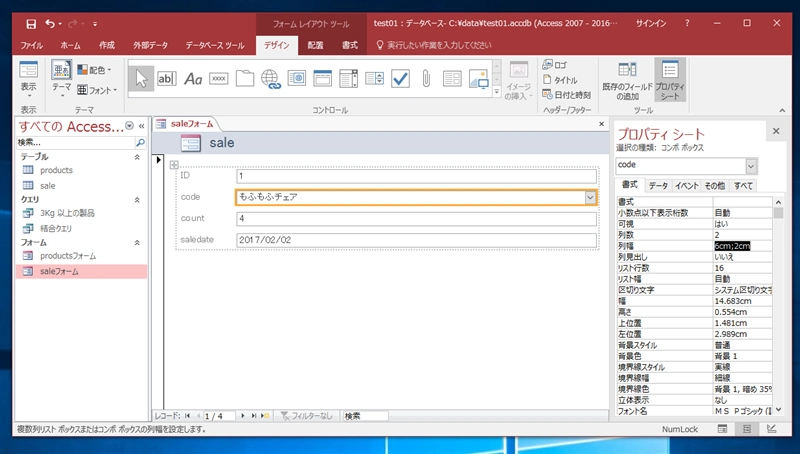Open the フォント theme fonts menu
800x454 pixels.
click(97, 90)
